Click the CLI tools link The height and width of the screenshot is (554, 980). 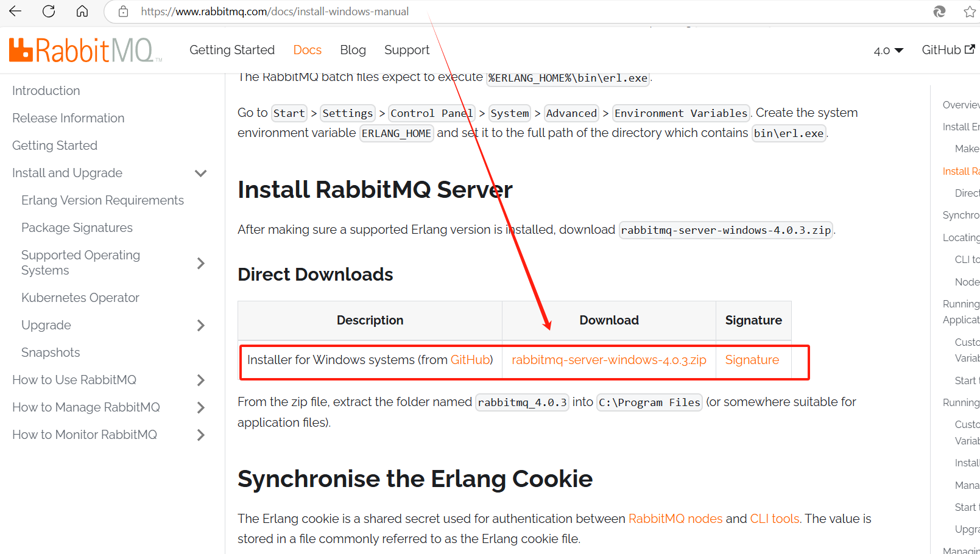point(774,518)
